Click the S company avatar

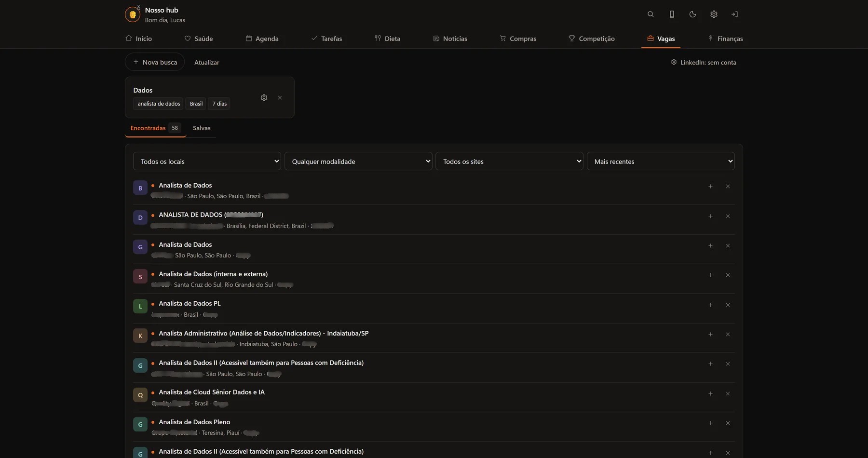point(140,277)
